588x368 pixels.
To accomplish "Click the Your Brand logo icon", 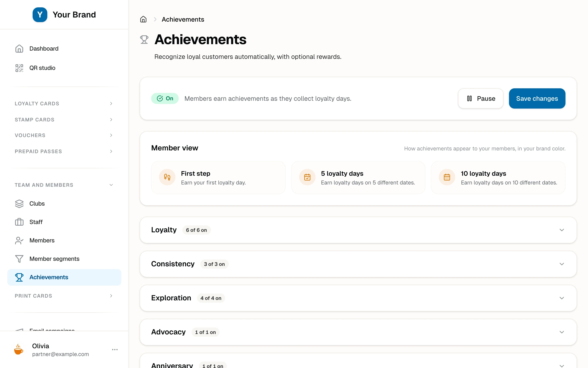I will pyautogui.click(x=40, y=14).
